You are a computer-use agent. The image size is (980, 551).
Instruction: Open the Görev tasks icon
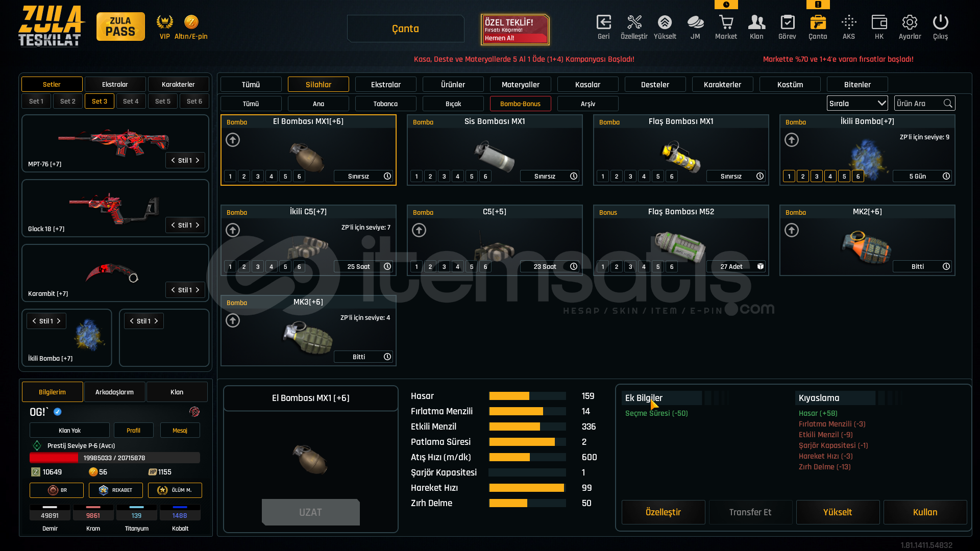[x=787, y=22]
